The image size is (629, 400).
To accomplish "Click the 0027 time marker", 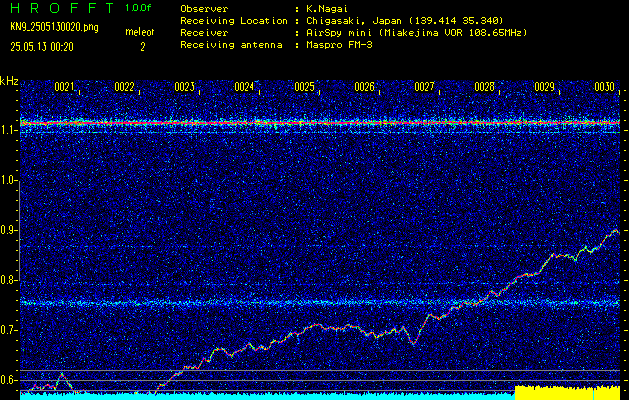I will pos(424,87).
